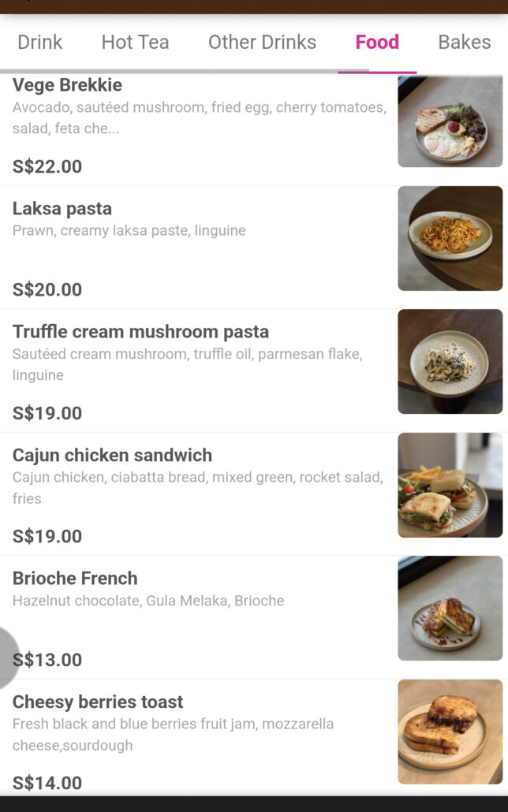Screen dimensions: 508x812
Task: Tap the Brioche French thumbnail
Action: 450,608
